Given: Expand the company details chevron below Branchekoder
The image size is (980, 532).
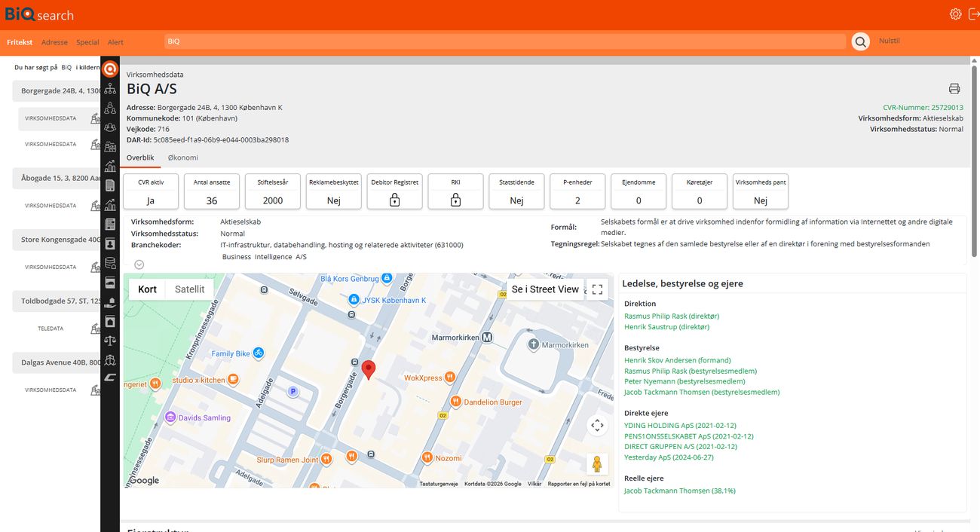Looking at the screenshot, I should click(139, 264).
